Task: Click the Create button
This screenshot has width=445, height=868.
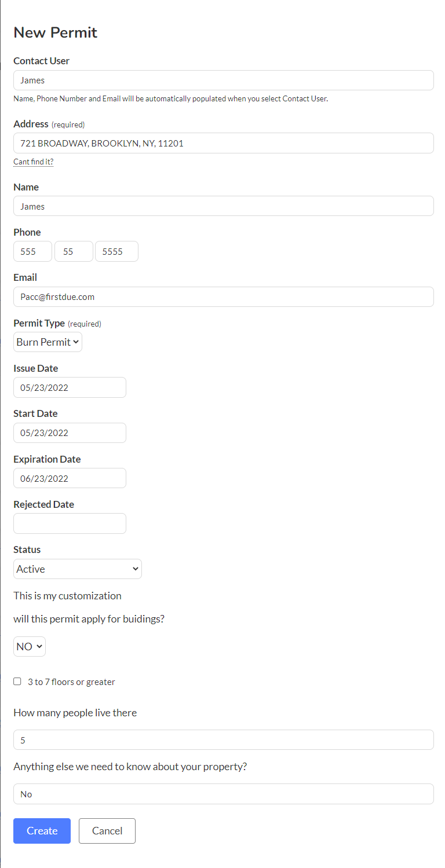Action: tap(42, 830)
